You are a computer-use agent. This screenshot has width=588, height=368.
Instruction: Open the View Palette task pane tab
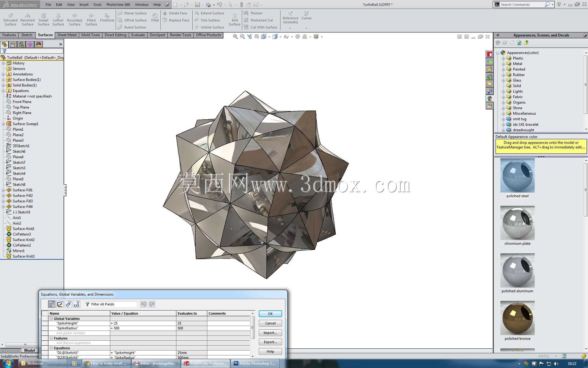click(x=490, y=91)
